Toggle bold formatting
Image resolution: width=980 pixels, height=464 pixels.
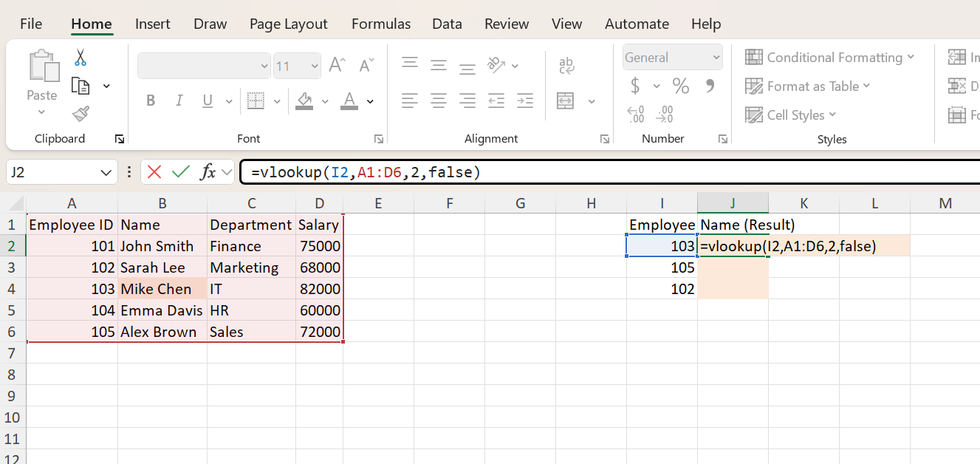(x=151, y=100)
